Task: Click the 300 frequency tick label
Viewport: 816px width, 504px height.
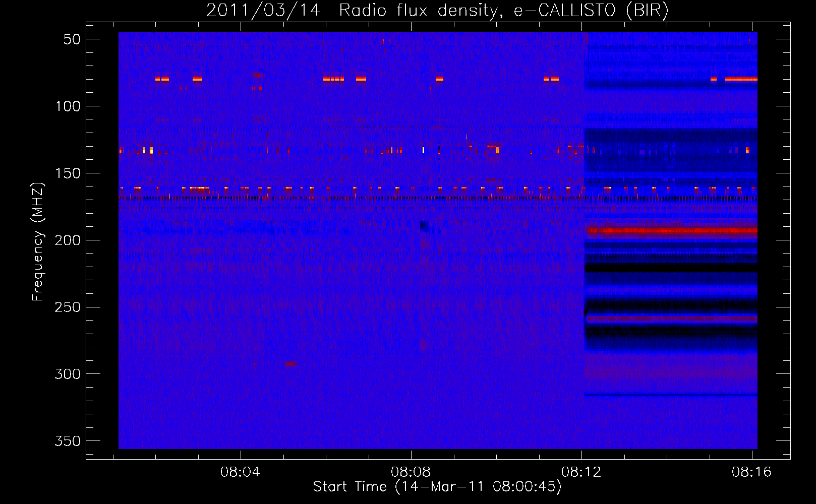Action: pos(68,374)
